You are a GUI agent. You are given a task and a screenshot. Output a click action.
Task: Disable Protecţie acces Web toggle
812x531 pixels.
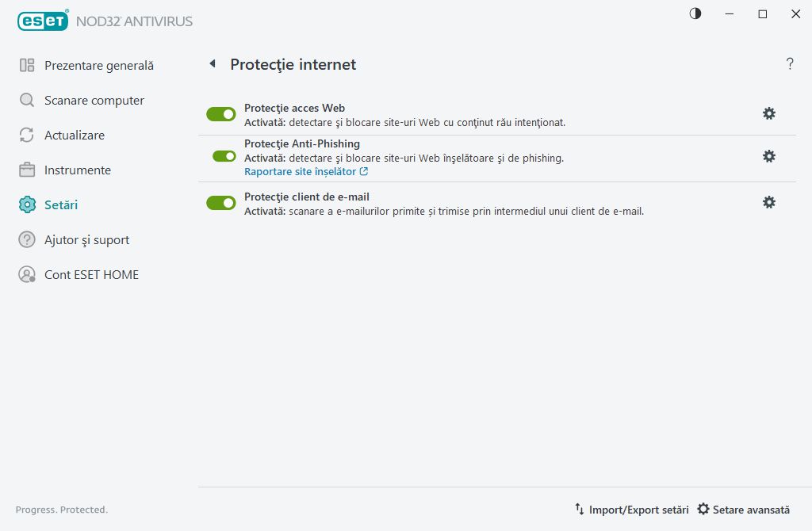tap(220, 113)
